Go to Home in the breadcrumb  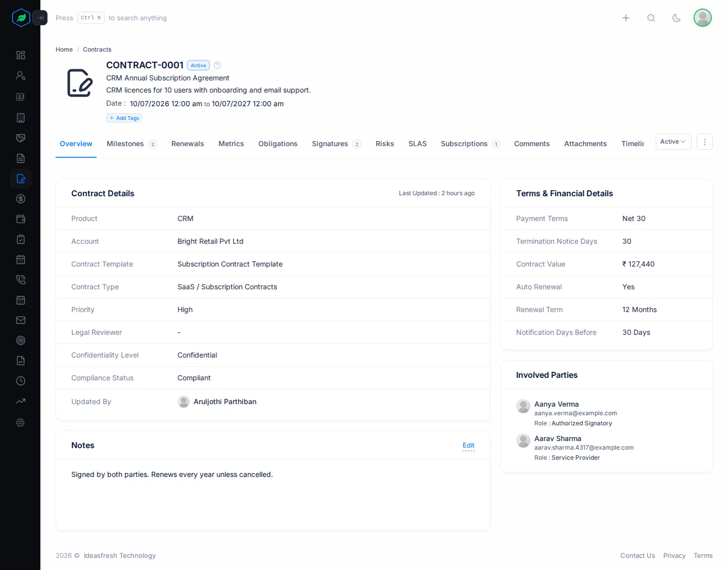pos(64,50)
